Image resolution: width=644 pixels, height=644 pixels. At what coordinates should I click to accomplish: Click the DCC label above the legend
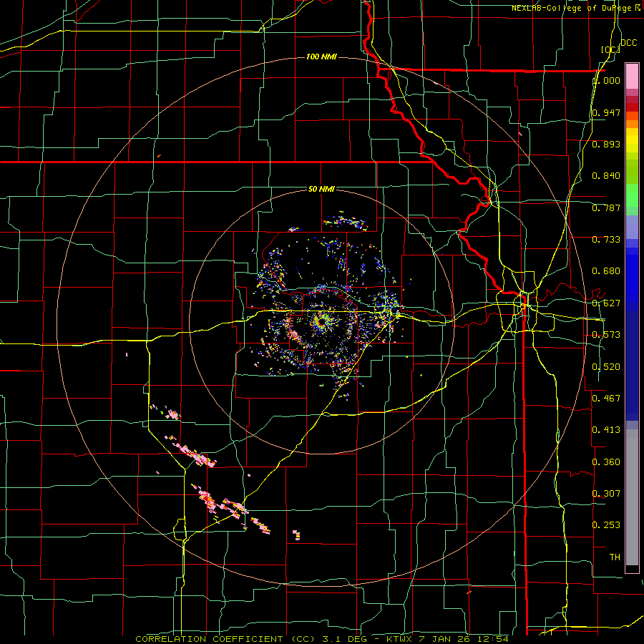pos(629,43)
